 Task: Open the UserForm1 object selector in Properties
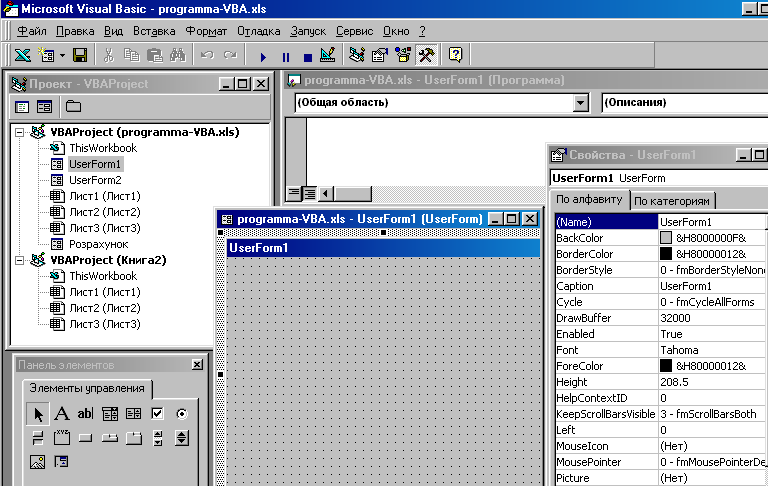tap(658, 178)
